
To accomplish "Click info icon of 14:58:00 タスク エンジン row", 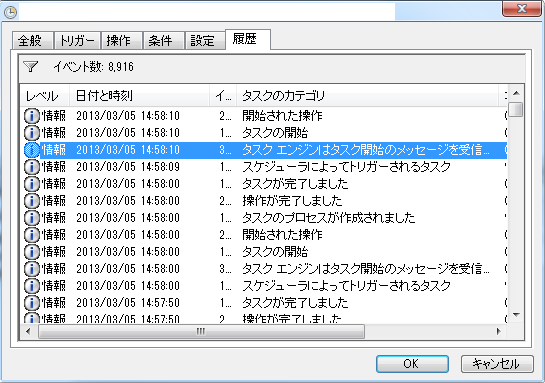I will click(x=32, y=269).
